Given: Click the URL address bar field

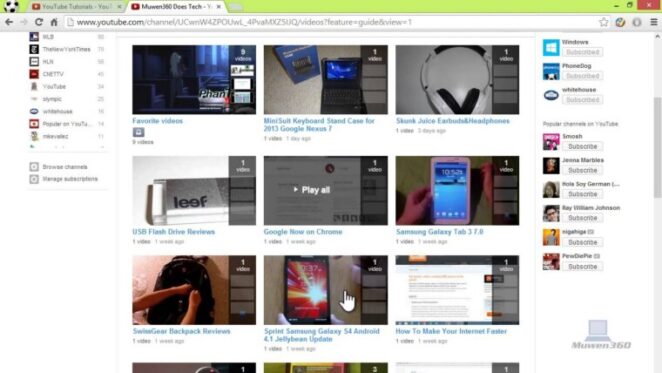Looking at the screenshot, I should (x=334, y=22).
